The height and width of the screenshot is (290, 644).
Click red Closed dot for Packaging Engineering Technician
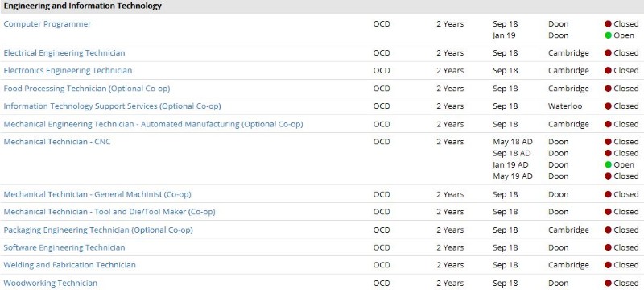pos(609,230)
